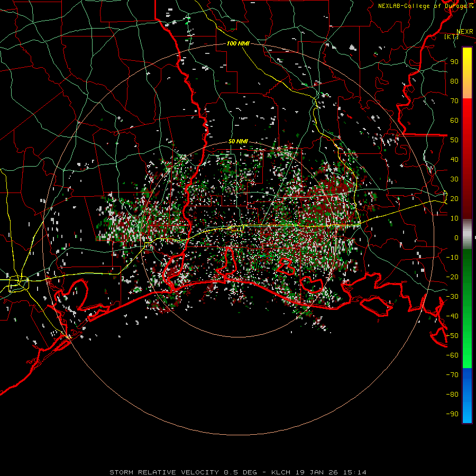Viewport: 476px width, 476px height.
Task: Select the 50 value on the velocity scale
Action: point(454,140)
